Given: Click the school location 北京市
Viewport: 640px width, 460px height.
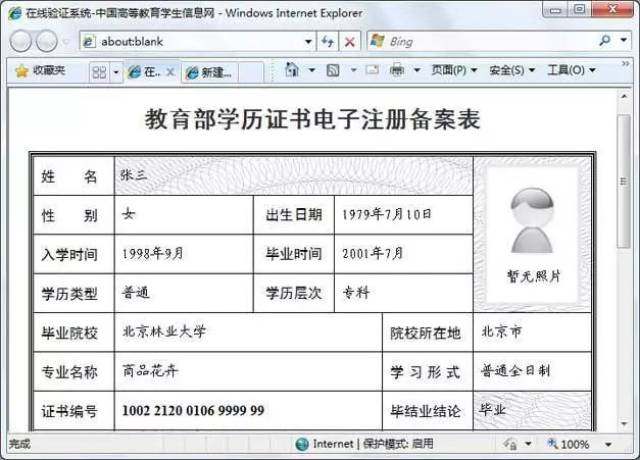Looking at the screenshot, I should (x=502, y=331).
